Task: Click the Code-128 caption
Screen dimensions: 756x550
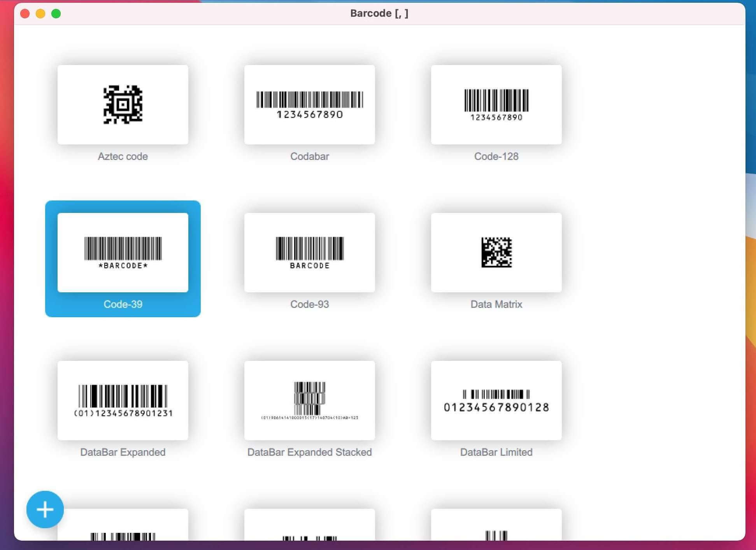Action: [496, 156]
